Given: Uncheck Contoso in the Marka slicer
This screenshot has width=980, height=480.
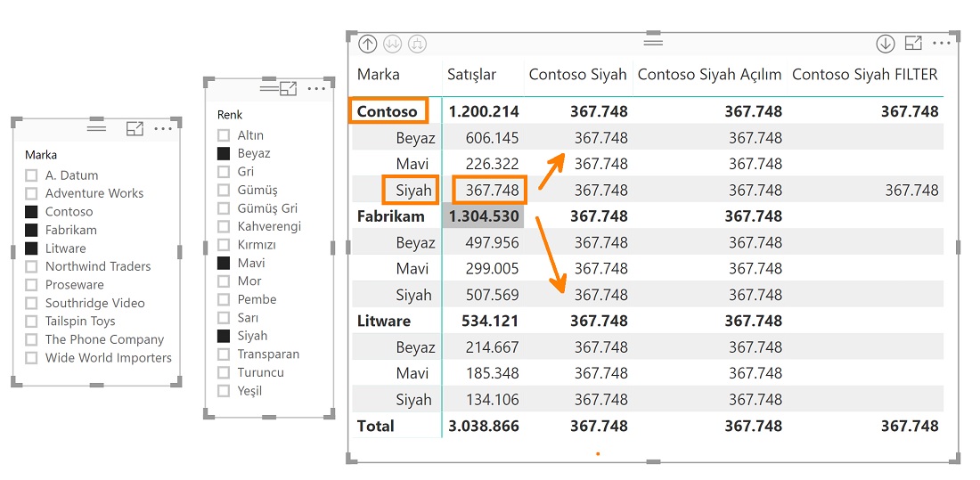Looking at the screenshot, I should coord(31,212).
